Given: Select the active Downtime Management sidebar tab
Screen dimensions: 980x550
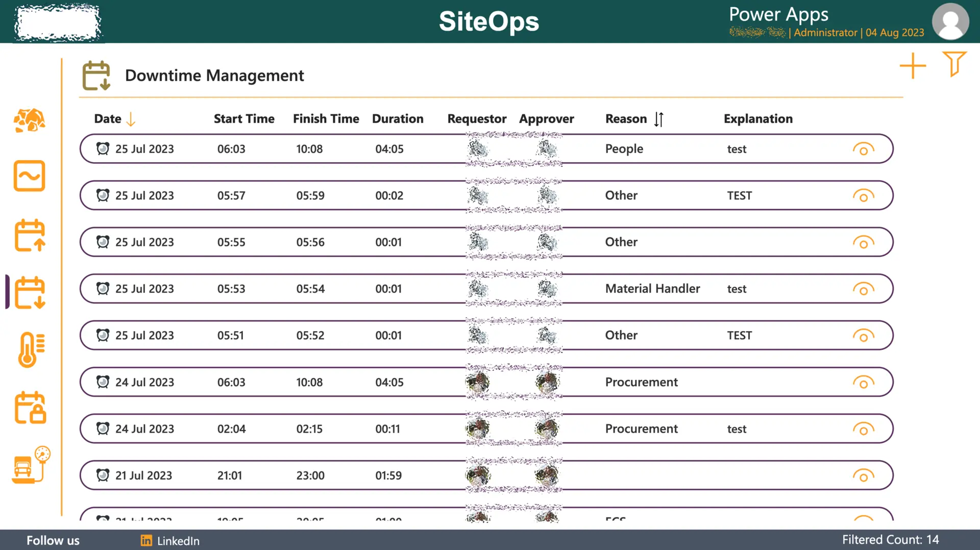Looking at the screenshot, I should click(30, 293).
